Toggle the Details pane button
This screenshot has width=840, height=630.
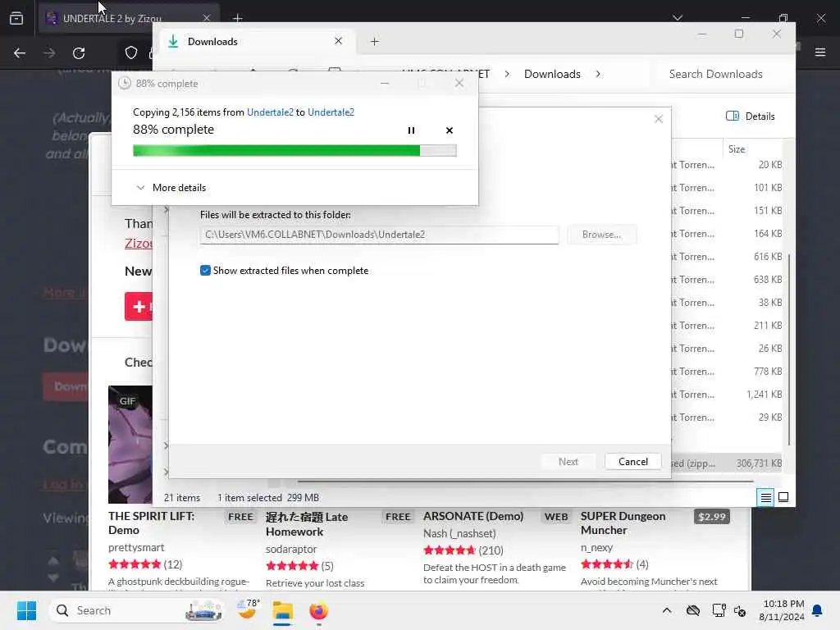coord(750,116)
